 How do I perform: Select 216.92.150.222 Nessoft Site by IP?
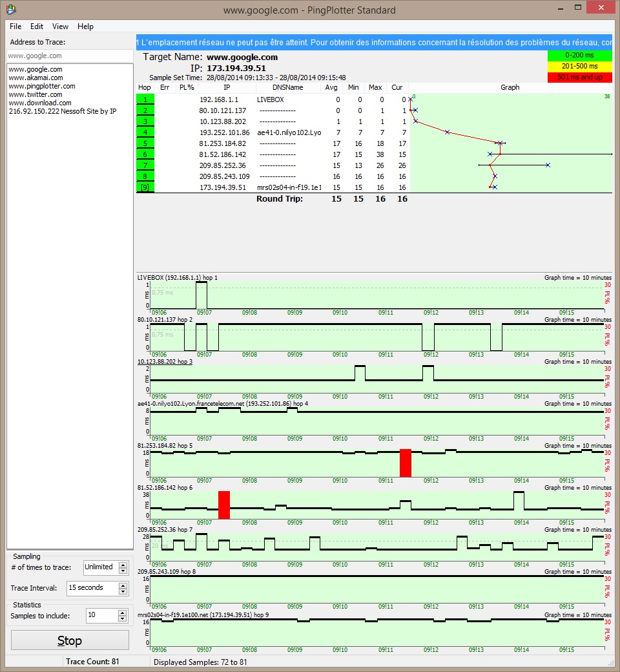(63, 111)
